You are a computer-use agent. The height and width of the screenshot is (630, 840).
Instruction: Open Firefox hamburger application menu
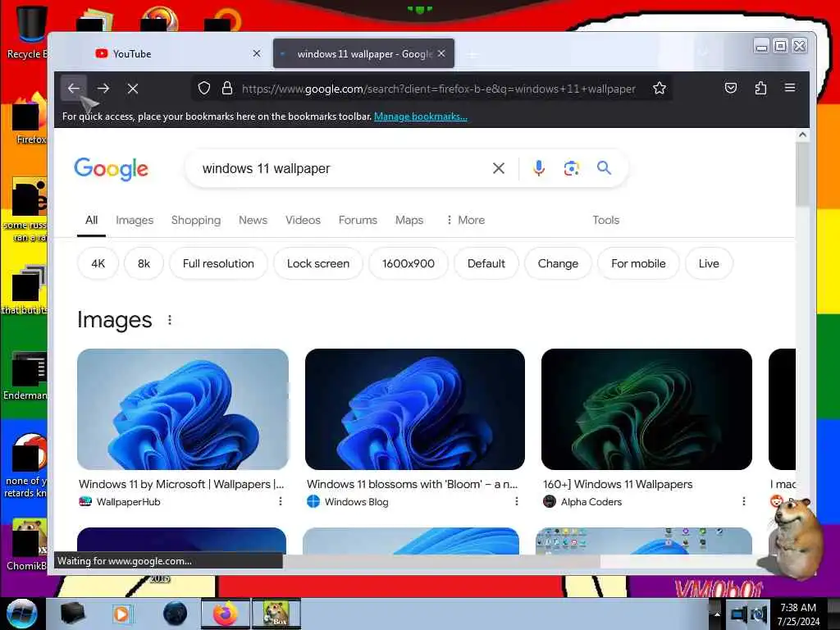click(790, 87)
